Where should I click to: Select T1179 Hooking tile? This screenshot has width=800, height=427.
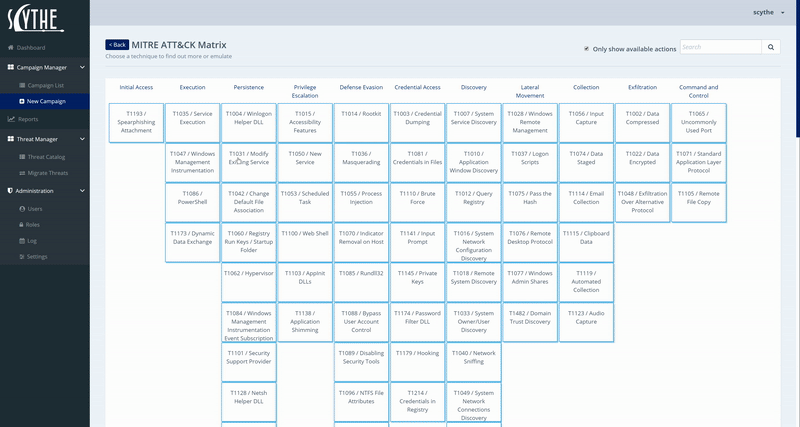(x=417, y=362)
